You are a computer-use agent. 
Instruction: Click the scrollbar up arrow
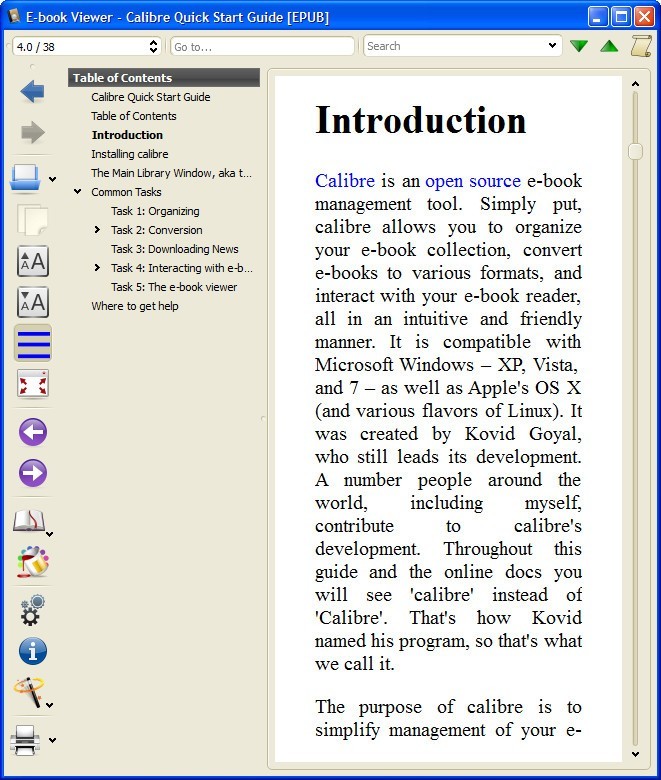click(x=635, y=84)
